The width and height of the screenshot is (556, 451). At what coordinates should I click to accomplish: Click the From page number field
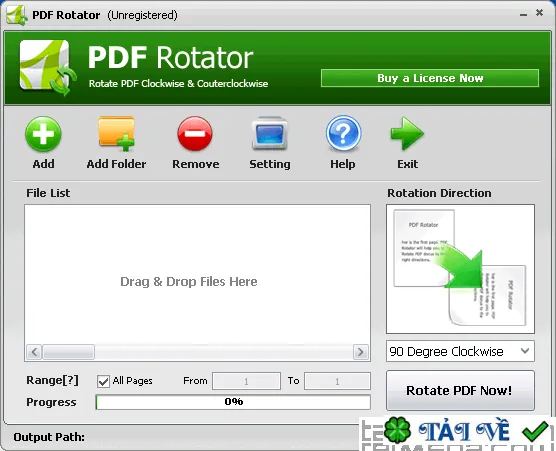point(246,381)
